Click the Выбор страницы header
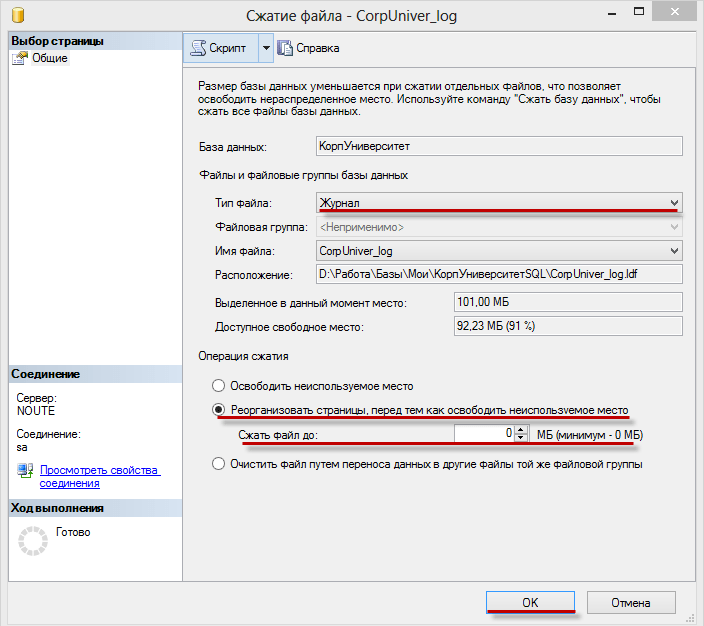704x626 pixels. pyautogui.click(x=95, y=41)
